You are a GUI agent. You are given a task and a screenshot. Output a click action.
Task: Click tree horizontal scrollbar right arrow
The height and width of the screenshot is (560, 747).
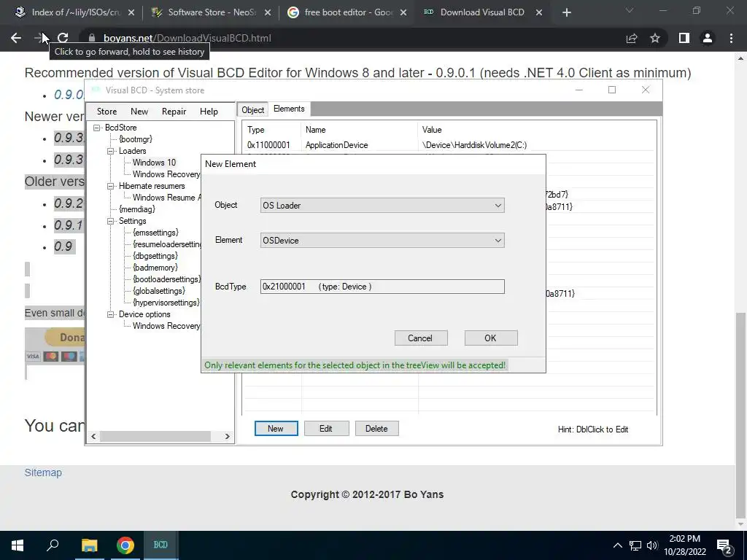(228, 436)
